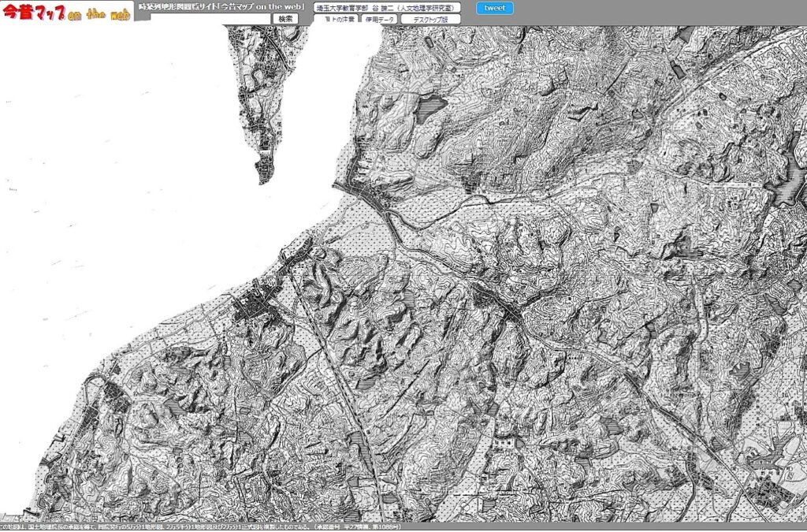Click the dense coastal town on the southwest shore
The height and width of the screenshot is (532, 807).
(x=252, y=303)
